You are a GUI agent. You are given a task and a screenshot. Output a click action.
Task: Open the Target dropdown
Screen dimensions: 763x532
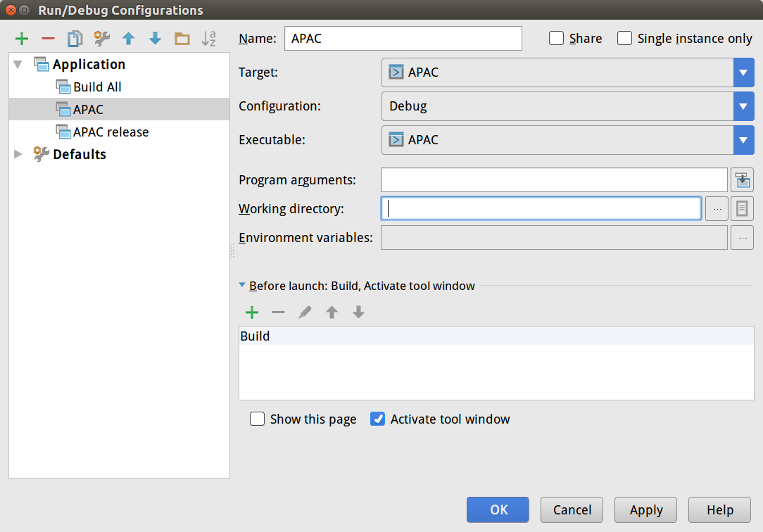coord(743,72)
